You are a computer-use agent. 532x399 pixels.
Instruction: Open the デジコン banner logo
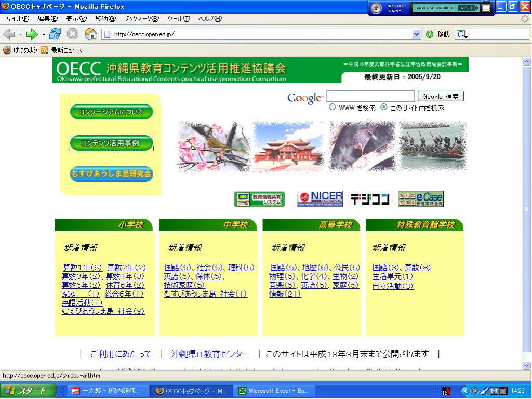tap(370, 199)
